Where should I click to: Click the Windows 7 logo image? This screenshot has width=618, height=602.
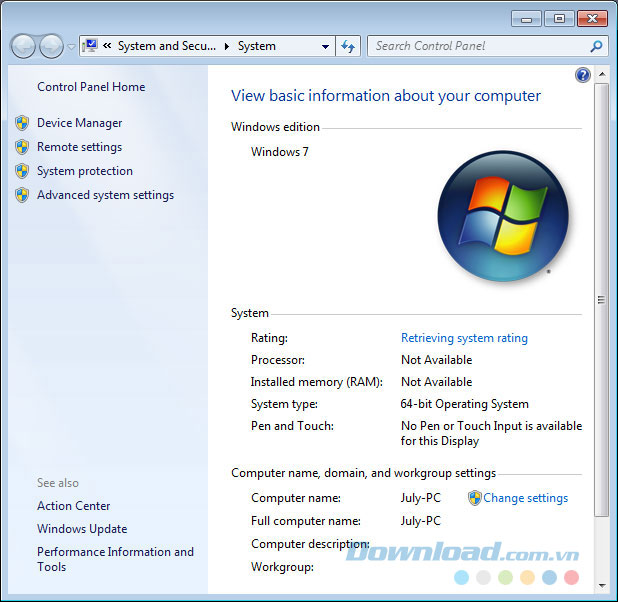tap(503, 216)
